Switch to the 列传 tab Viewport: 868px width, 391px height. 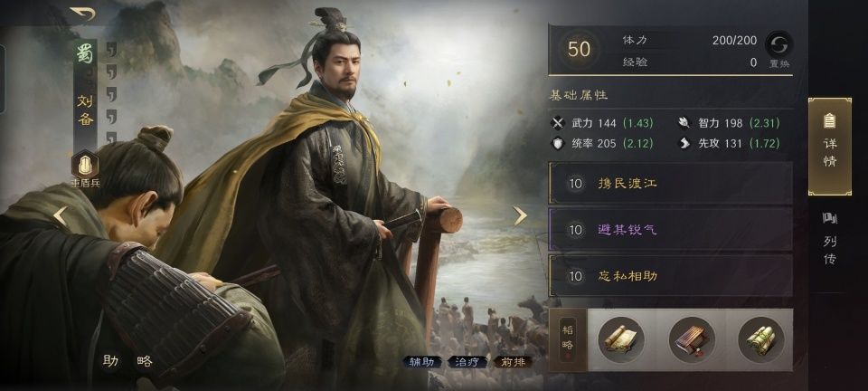(x=829, y=239)
